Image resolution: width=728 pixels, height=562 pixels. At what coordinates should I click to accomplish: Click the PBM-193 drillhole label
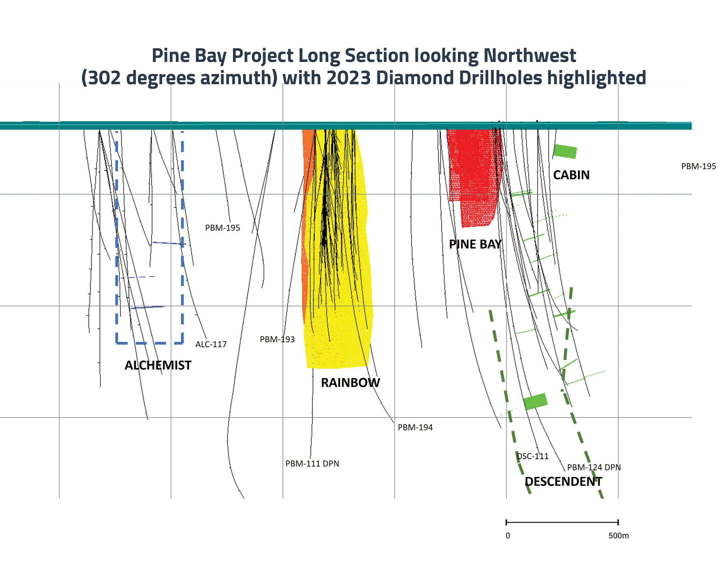click(x=277, y=339)
